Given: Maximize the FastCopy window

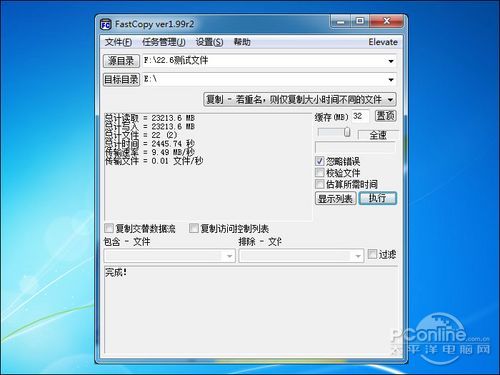Looking at the screenshot, I should click(x=359, y=22).
